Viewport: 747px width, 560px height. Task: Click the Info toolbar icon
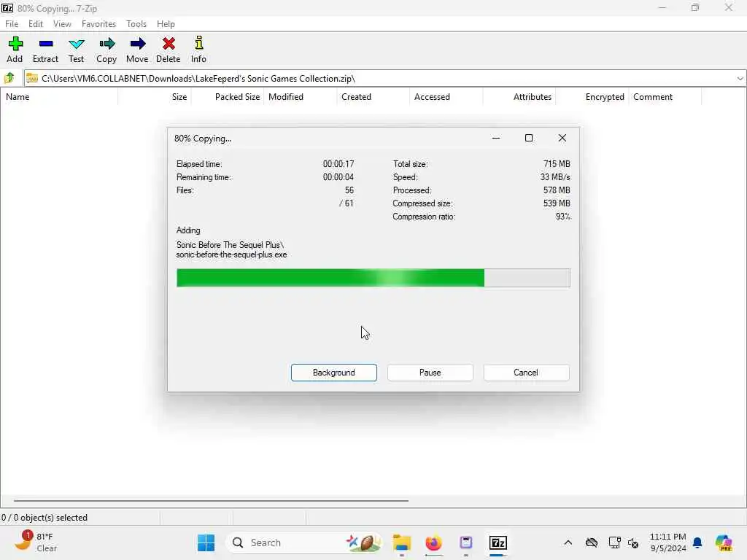(198, 50)
